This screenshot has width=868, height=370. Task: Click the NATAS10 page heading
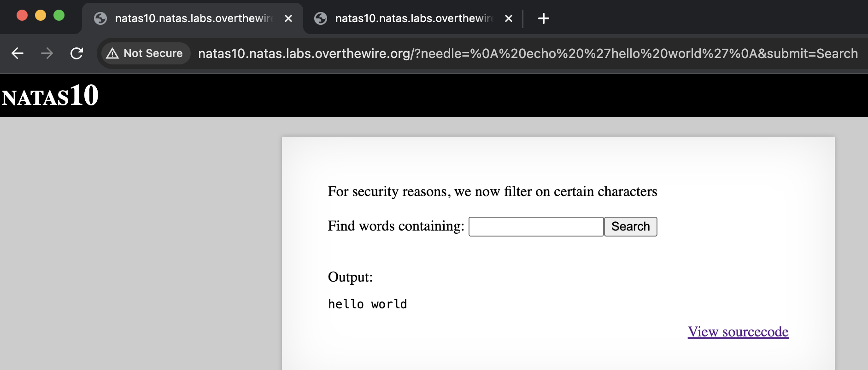click(x=50, y=96)
